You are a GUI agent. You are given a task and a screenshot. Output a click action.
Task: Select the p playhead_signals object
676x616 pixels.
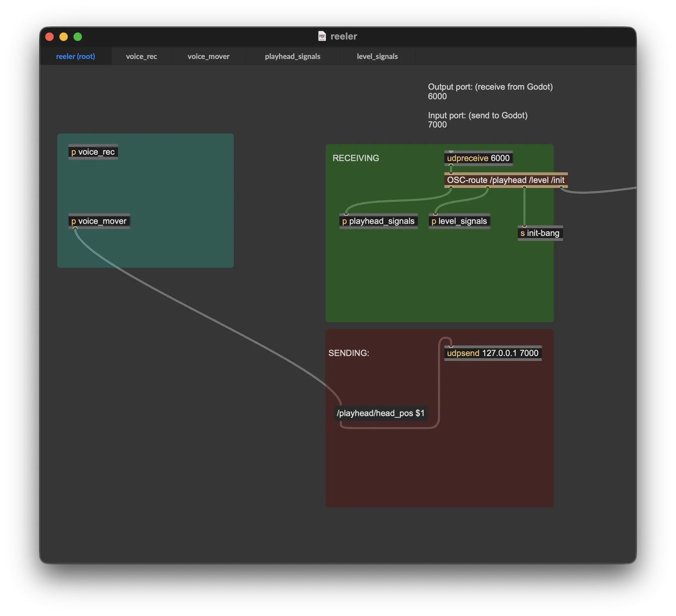(378, 221)
